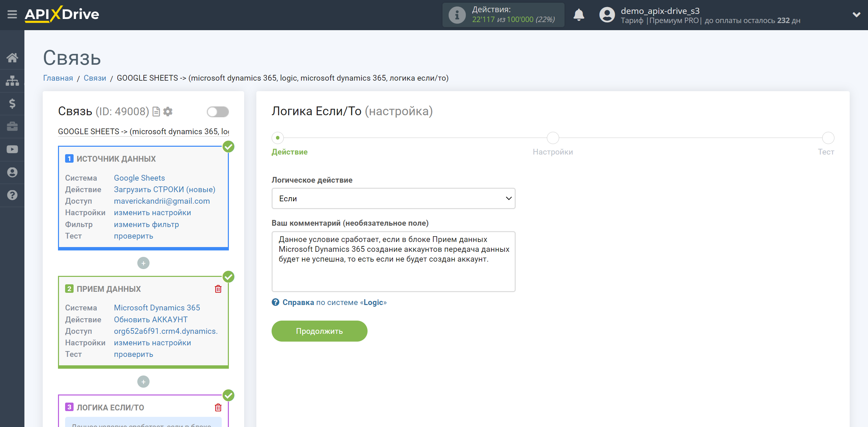Go to Главная breadcrumb

click(x=58, y=78)
